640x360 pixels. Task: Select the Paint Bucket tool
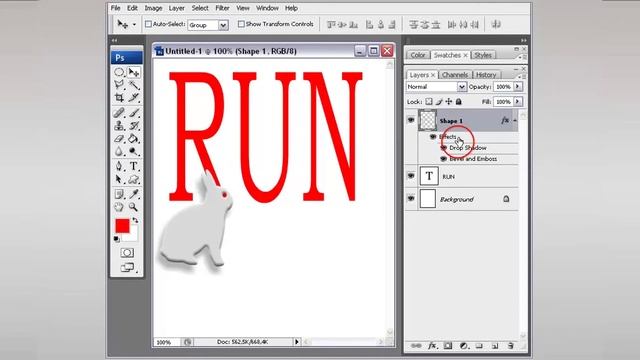[133, 139]
